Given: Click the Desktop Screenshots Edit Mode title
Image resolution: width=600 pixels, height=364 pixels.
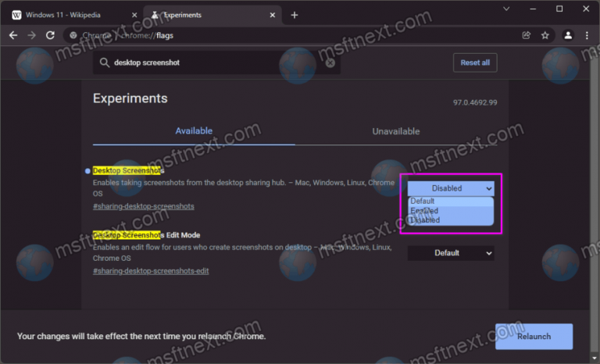Looking at the screenshot, I should (x=147, y=235).
